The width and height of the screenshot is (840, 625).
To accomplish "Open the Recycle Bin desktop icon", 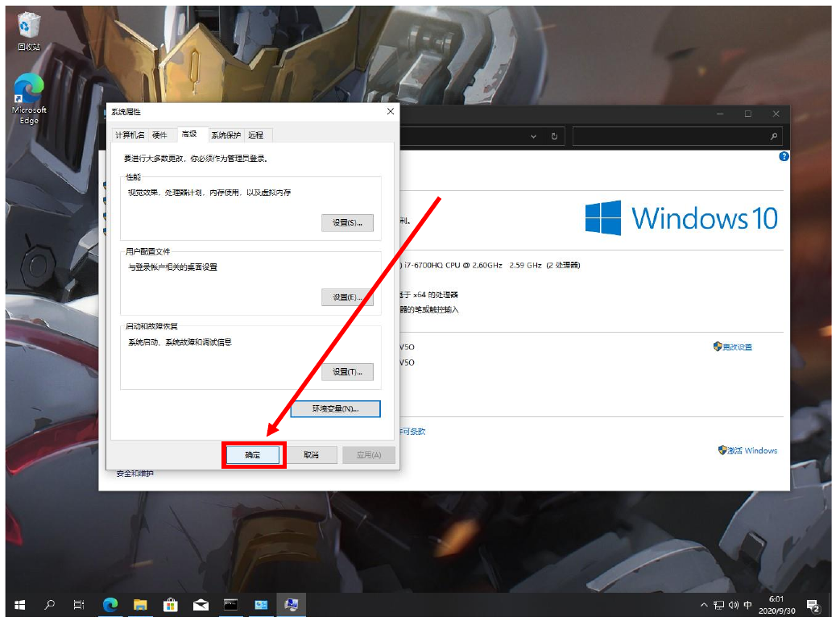I will [x=29, y=29].
